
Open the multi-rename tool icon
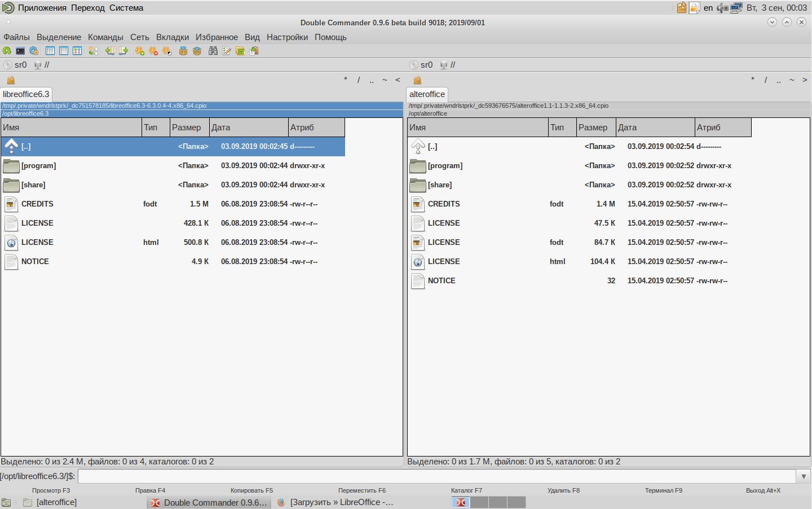click(227, 51)
